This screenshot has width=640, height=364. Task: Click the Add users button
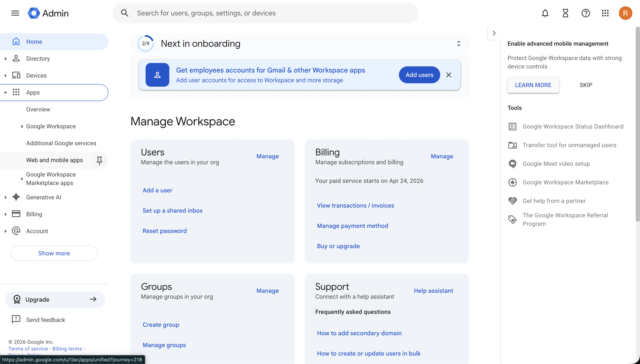[x=419, y=75]
